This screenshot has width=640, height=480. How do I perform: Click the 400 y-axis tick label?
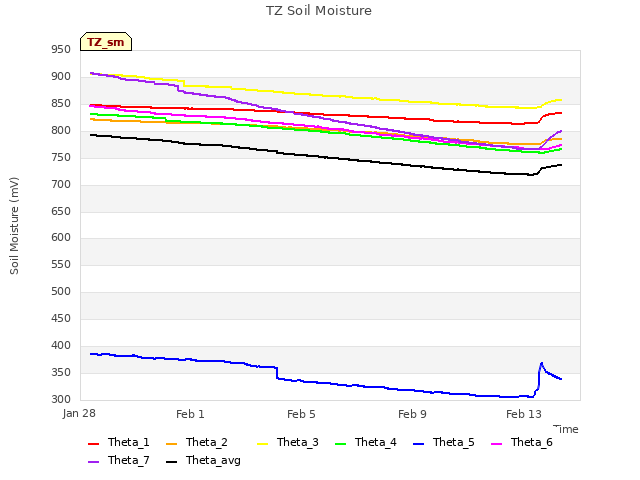tap(61, 345)
